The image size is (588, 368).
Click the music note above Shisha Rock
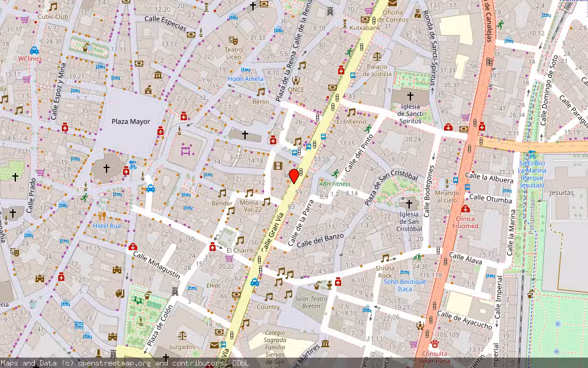tap(385, 258)
